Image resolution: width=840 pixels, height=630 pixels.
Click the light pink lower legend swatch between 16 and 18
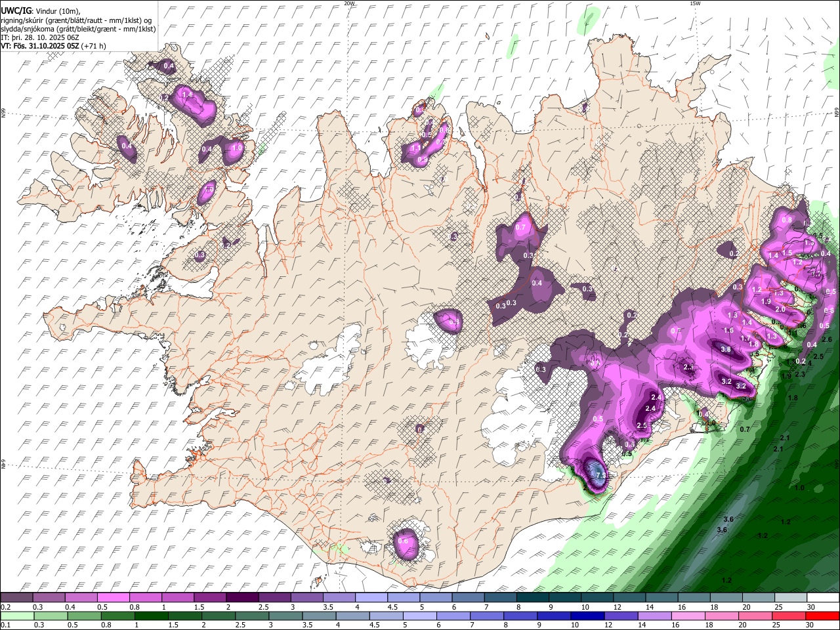click(688, 616)
